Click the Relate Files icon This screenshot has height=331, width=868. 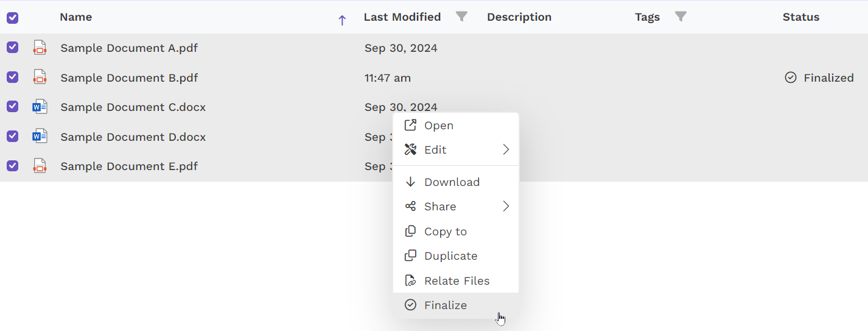click(x=411, y=280)
